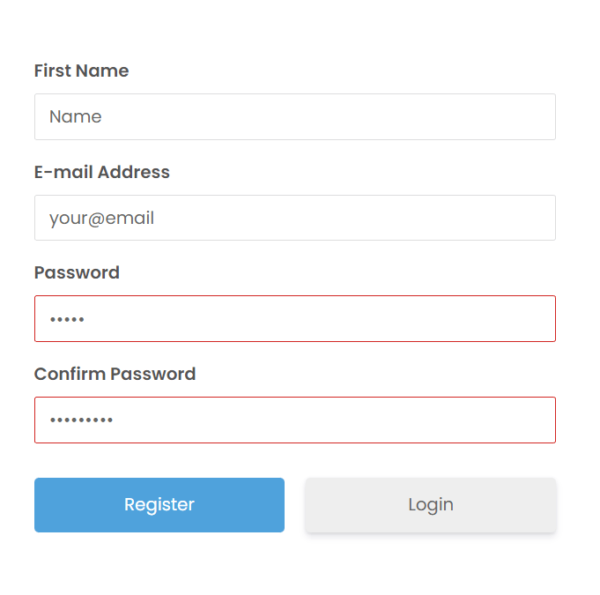The width and height of the screenshot is (600, 595).
Task: Click the five masked dots in Password
Action: 67,320
